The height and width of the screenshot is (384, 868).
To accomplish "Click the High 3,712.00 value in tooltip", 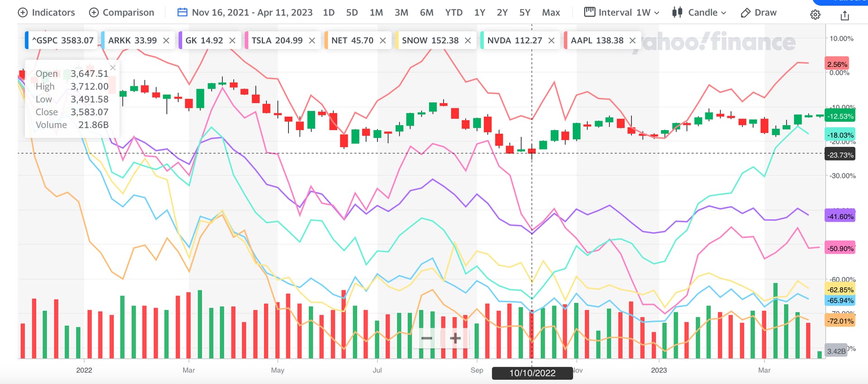I will coord(90,86).
